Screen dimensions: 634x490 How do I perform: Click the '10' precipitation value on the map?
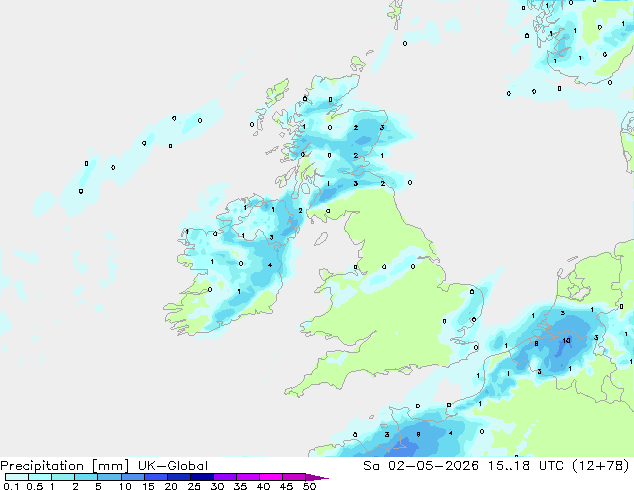point(566,341)
